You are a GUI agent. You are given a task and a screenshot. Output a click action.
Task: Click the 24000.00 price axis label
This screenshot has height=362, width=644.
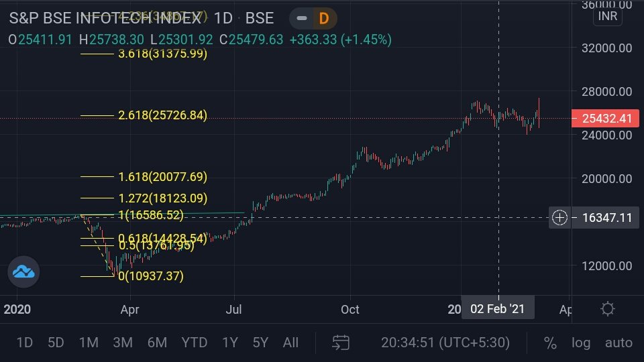pyautogui.click(x=606, y=135)
